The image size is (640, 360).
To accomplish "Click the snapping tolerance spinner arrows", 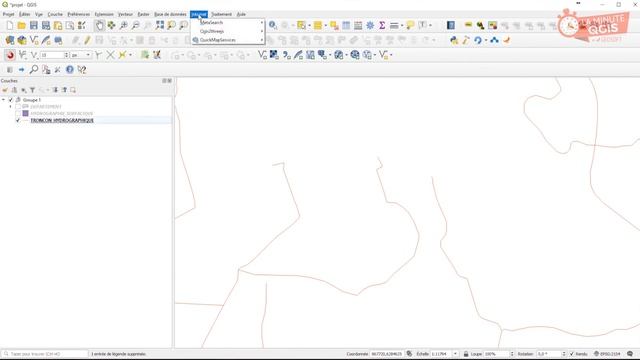I will point(66,55).
